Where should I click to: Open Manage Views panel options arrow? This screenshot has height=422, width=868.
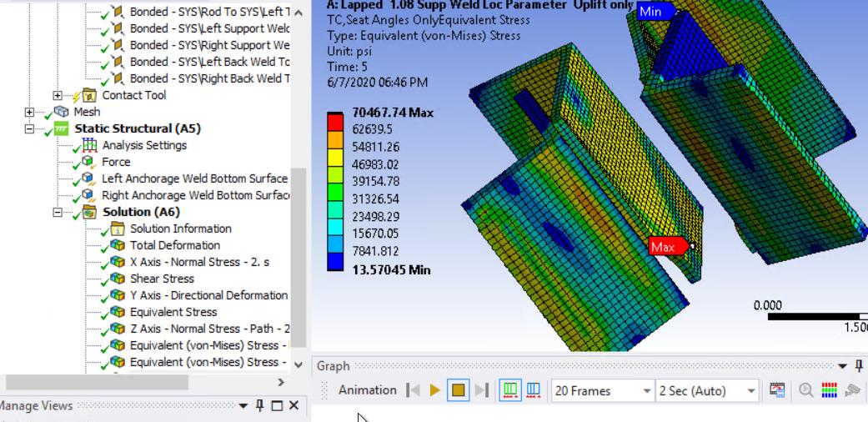243,406
